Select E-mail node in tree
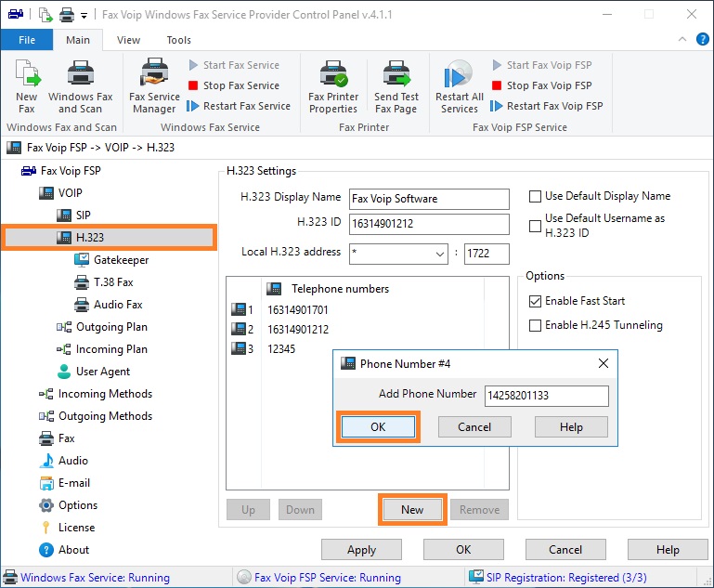 (x=65, y=483)
